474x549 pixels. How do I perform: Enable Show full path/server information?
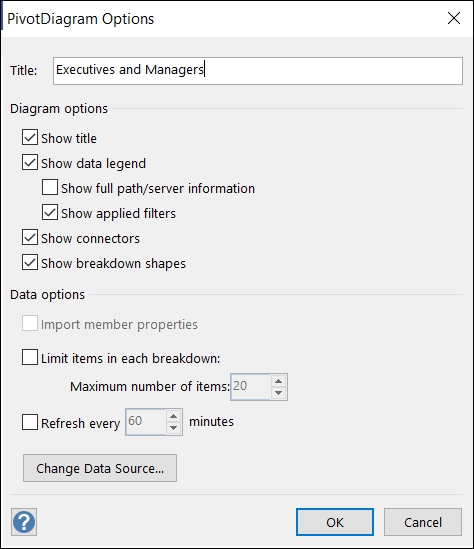click(x=50, y=187)
